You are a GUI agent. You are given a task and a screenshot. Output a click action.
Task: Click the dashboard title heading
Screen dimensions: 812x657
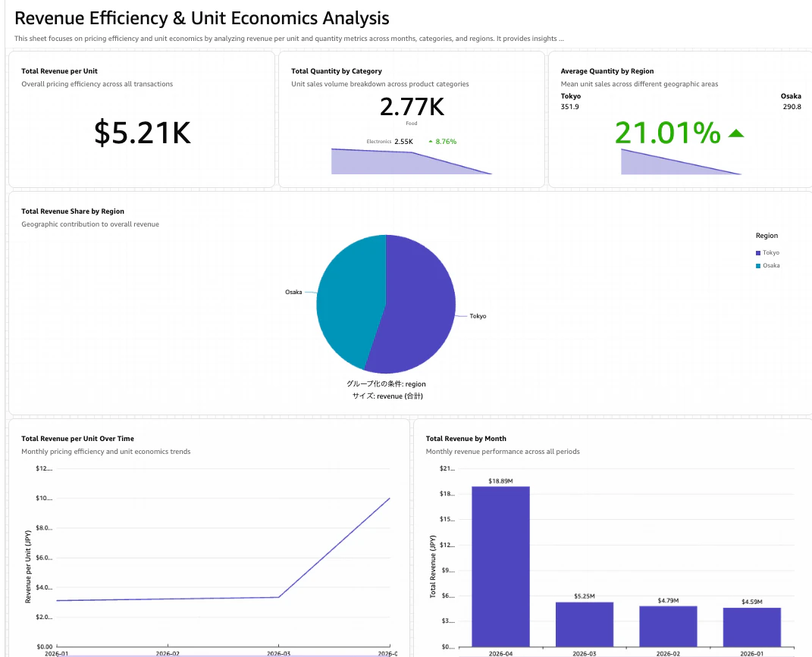click(202, 18)
